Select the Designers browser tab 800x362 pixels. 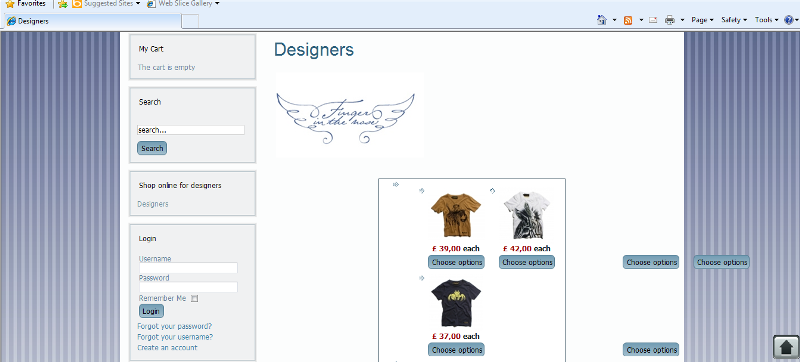(93, 21)
